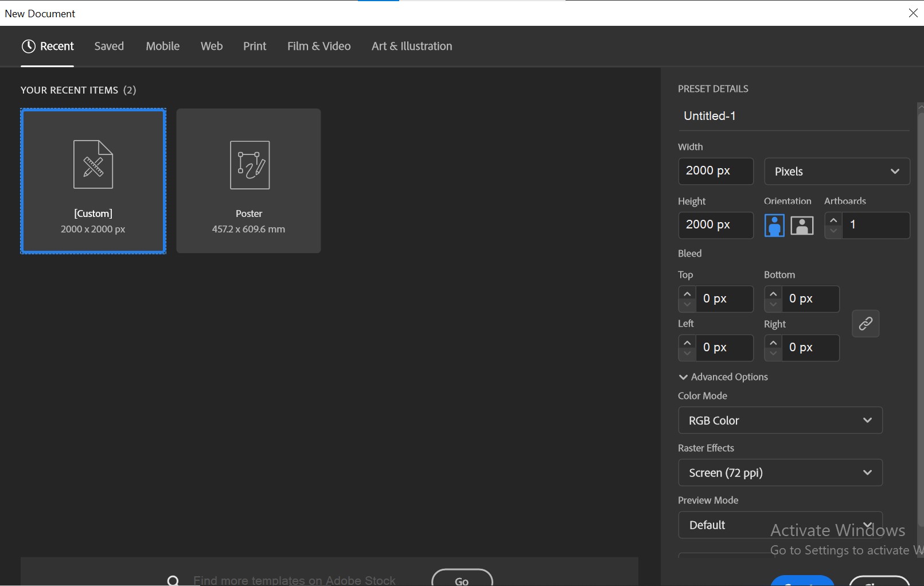Select the Poster 457.2 x 609.6 mm preset
This screenshot has width=924, height=586.
[248, 181]
